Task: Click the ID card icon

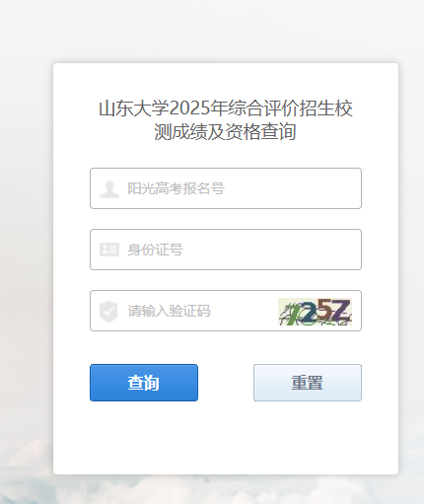Action: [x=109, y=250]
